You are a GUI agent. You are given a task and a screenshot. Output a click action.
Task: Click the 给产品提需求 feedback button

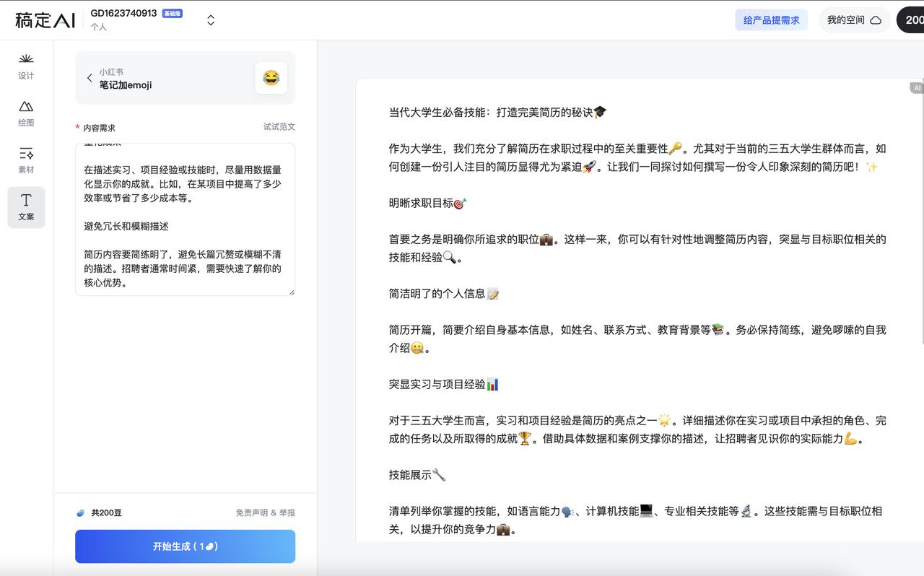771,19
